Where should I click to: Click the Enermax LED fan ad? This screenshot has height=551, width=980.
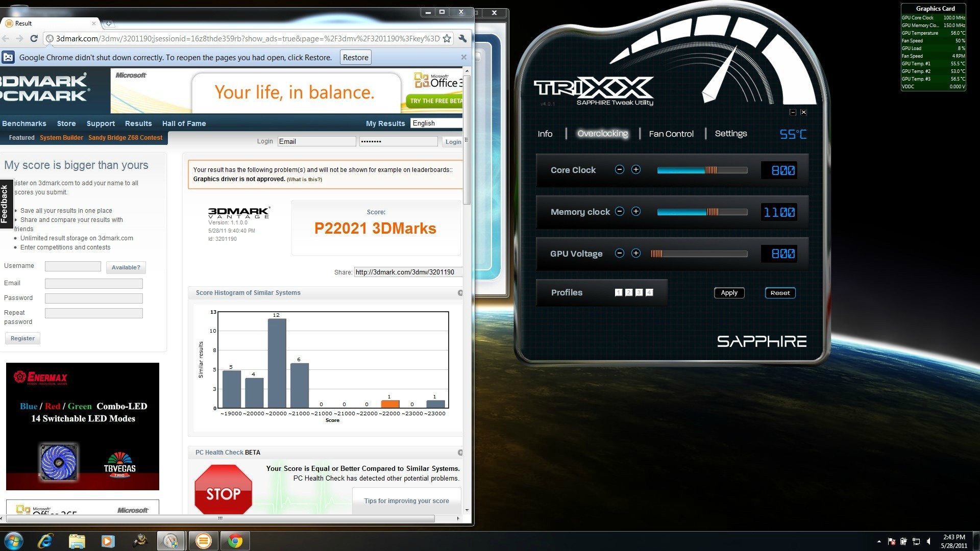click(x=83, y=427)
